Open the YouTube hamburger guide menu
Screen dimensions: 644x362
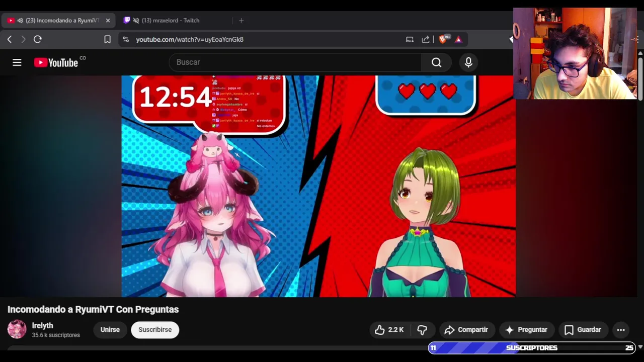pyautogui.click(x=17, y=62)
